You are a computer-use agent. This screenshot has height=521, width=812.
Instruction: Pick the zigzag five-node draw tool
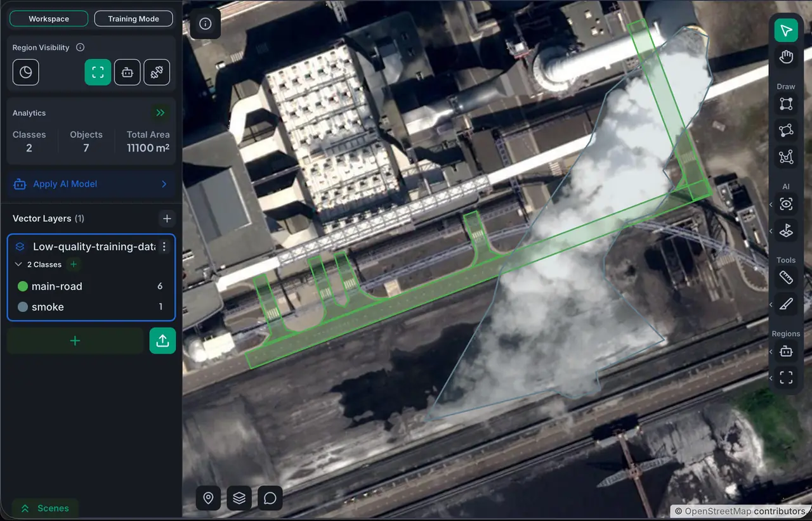click(x=786, y=157)
